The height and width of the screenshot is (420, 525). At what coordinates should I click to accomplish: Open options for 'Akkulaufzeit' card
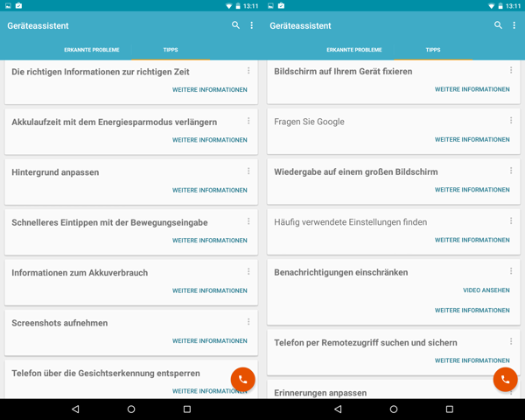248,121
